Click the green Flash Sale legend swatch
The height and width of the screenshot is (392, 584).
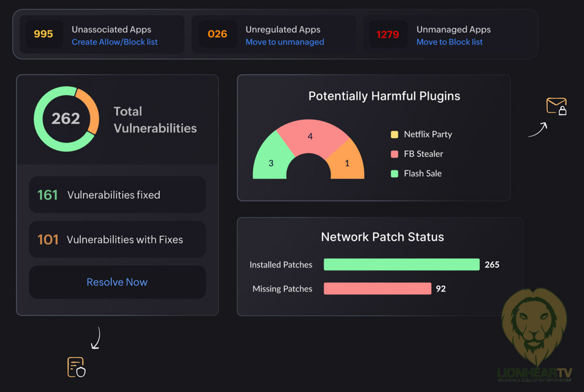[394, 174]
